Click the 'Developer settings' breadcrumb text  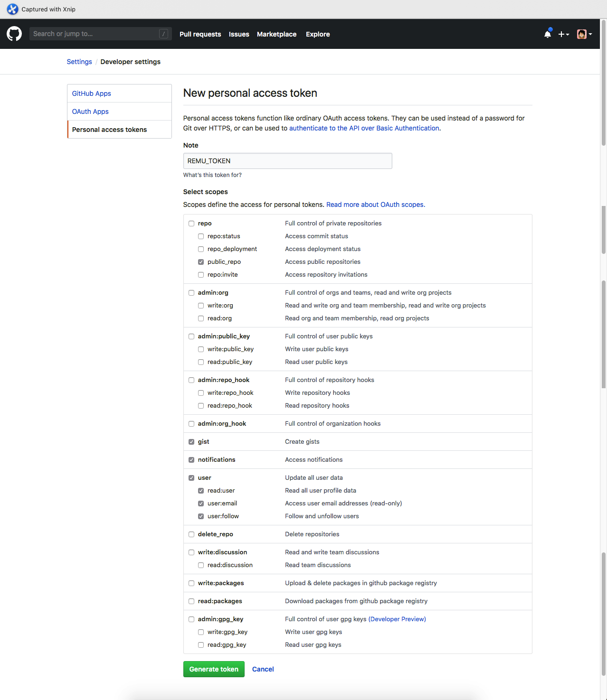click(131, 62)
